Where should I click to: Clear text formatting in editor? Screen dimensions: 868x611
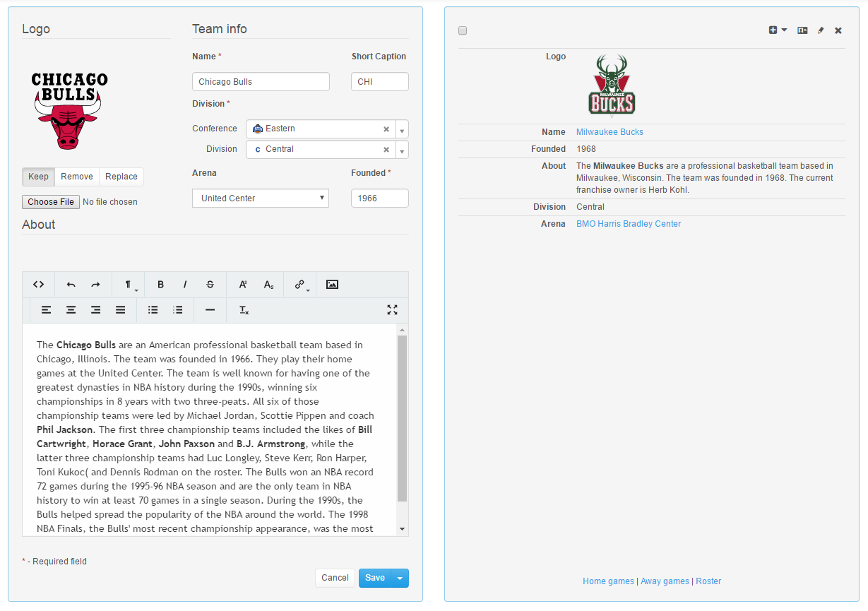[244, 310]
